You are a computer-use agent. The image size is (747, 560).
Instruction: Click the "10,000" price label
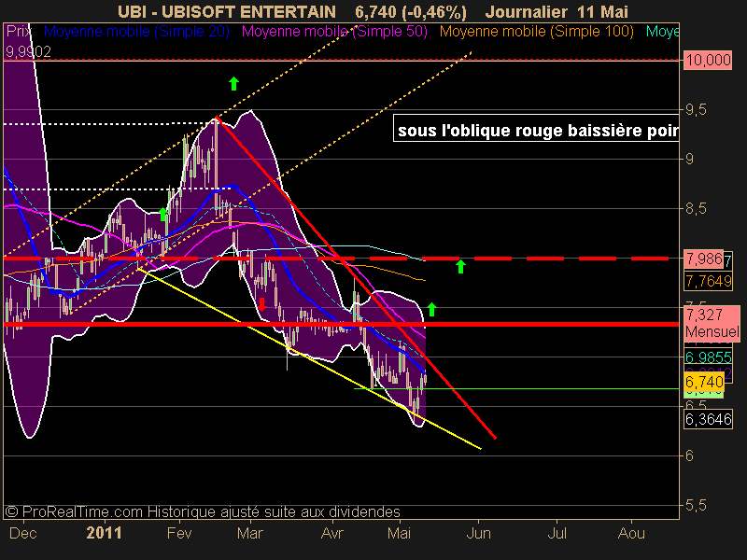(x=708, y=60)
